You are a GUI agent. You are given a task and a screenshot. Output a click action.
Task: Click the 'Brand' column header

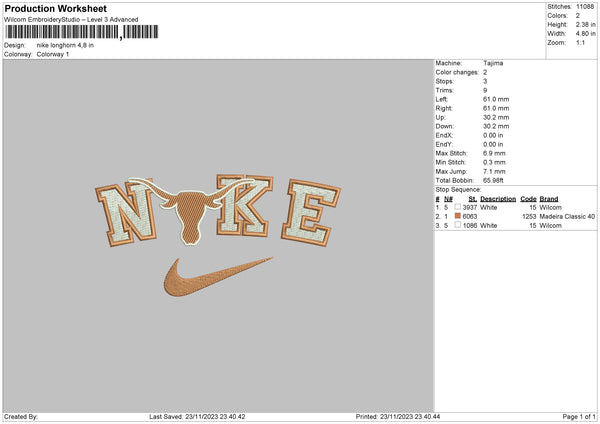549,199
